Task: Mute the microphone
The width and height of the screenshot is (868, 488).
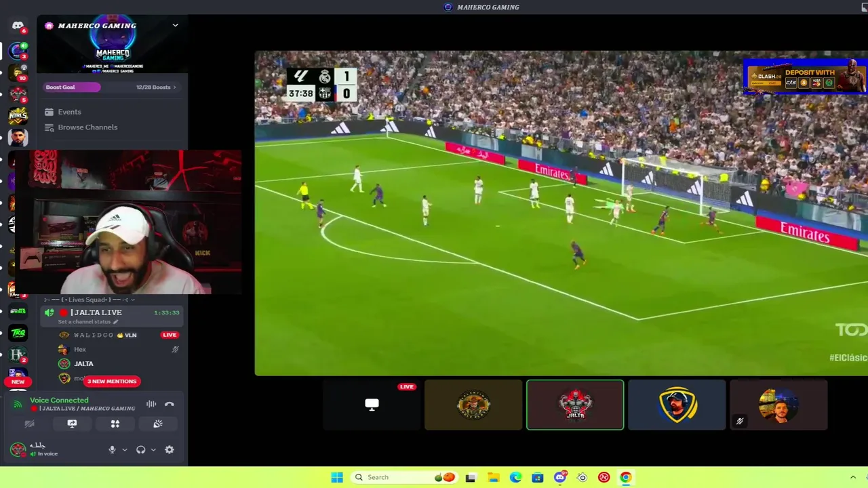Action: 113,449
